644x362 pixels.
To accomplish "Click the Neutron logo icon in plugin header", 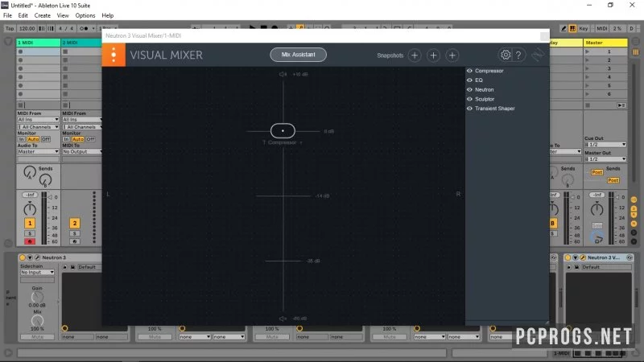I will click(538, 55).
